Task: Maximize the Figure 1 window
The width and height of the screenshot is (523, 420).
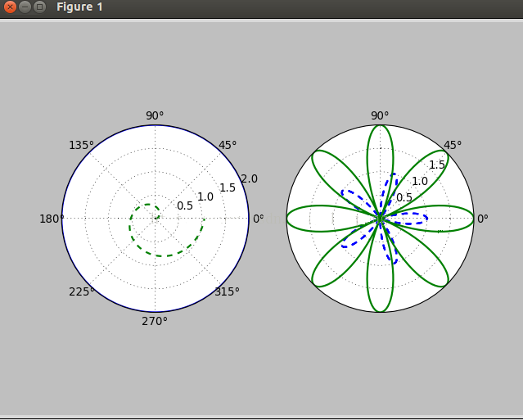Action: click(39, 7)
